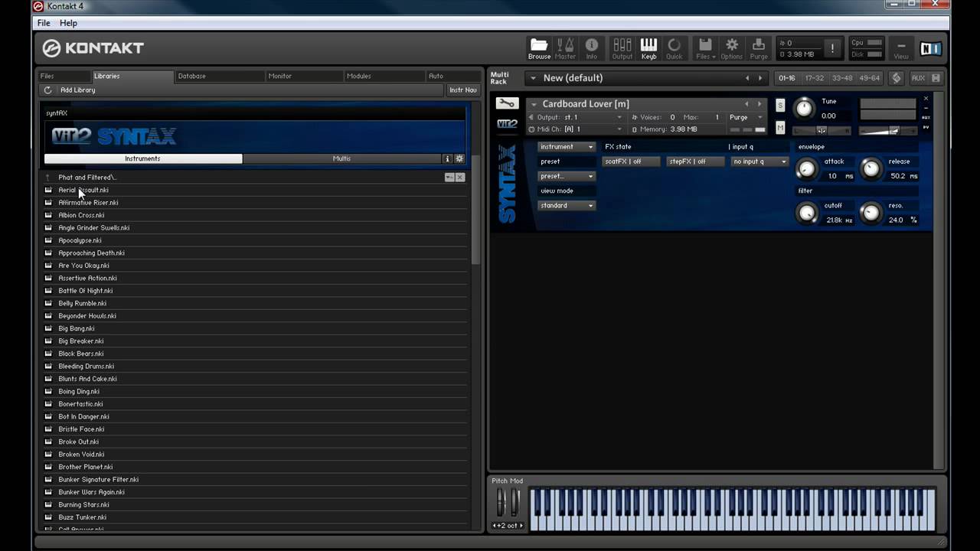Adjust the instrument pan slider
Image resolution: width=980 pixels, height=551 pixels.
(x=821, y=131)
